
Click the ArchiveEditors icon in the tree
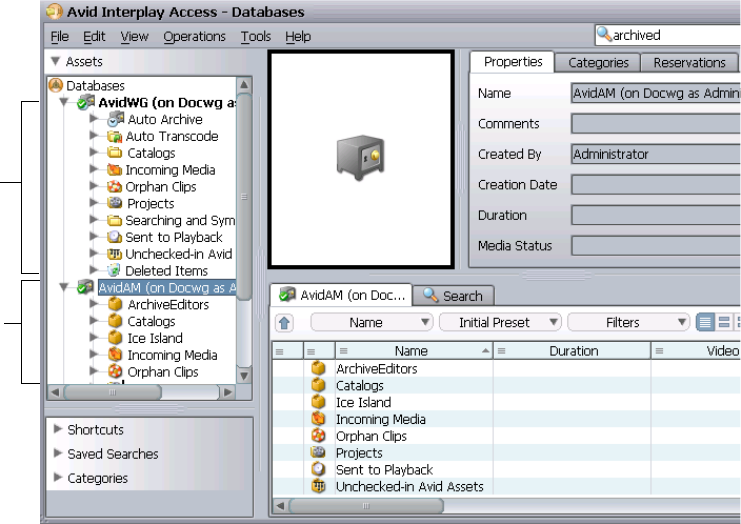tap(115, 304)
